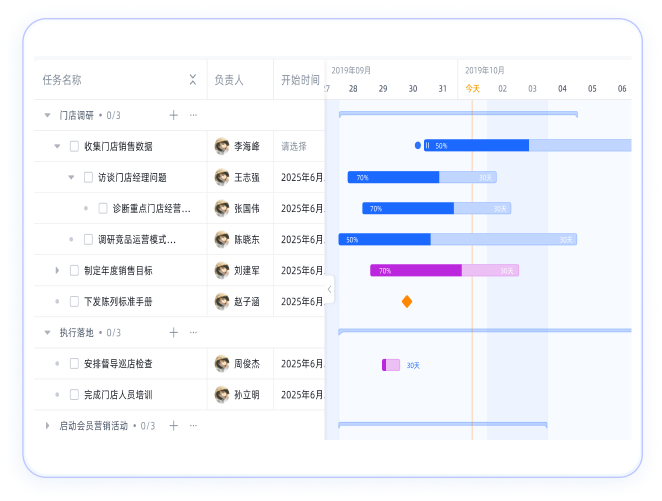The image size is (662, 501).
Task: Check 调研竞品运营模式 task
Action: [88, 239]
